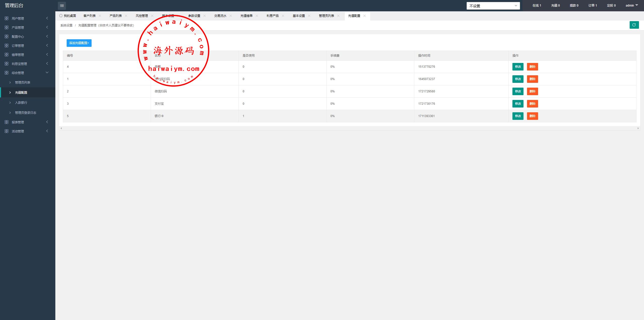The height and width of the screenshot is (320, 644).
Task: Open the admin user dropdown
Action: pyautogui.click(x=632, y=5)
